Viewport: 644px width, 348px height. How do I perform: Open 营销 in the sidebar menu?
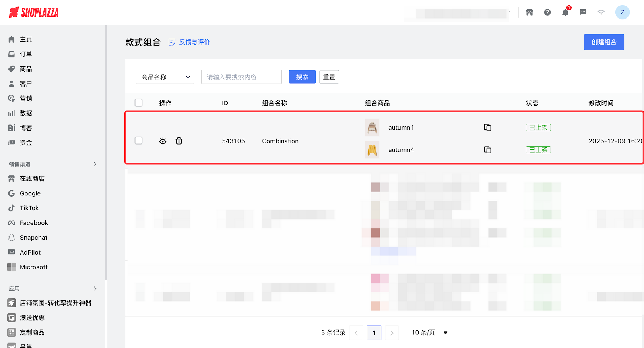pyautogui.click(x=26, y=99)
